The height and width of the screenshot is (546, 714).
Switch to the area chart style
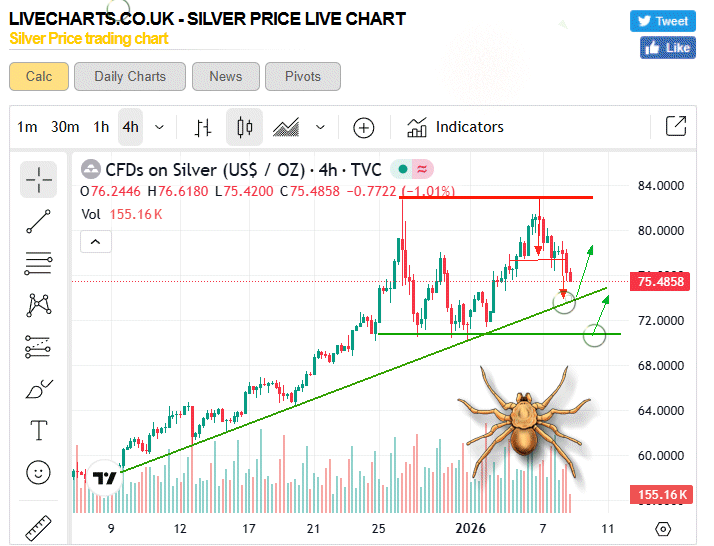[x=287, y=127]
